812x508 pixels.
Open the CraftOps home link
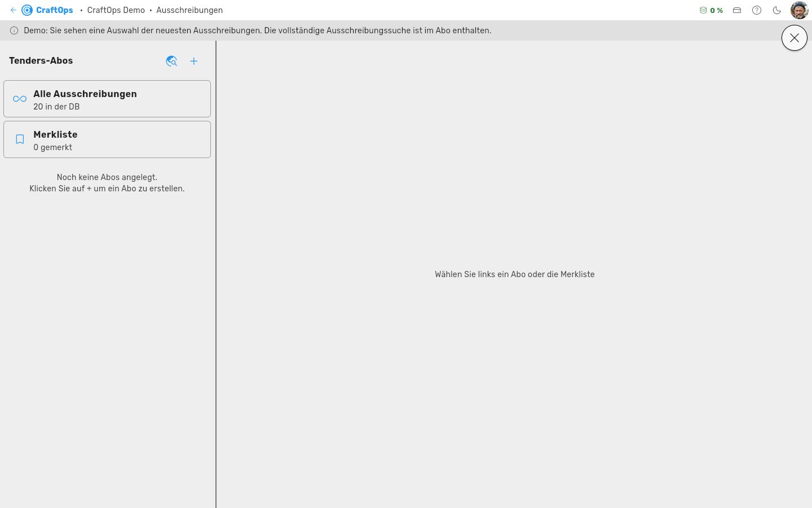click(x=55, y=10)
